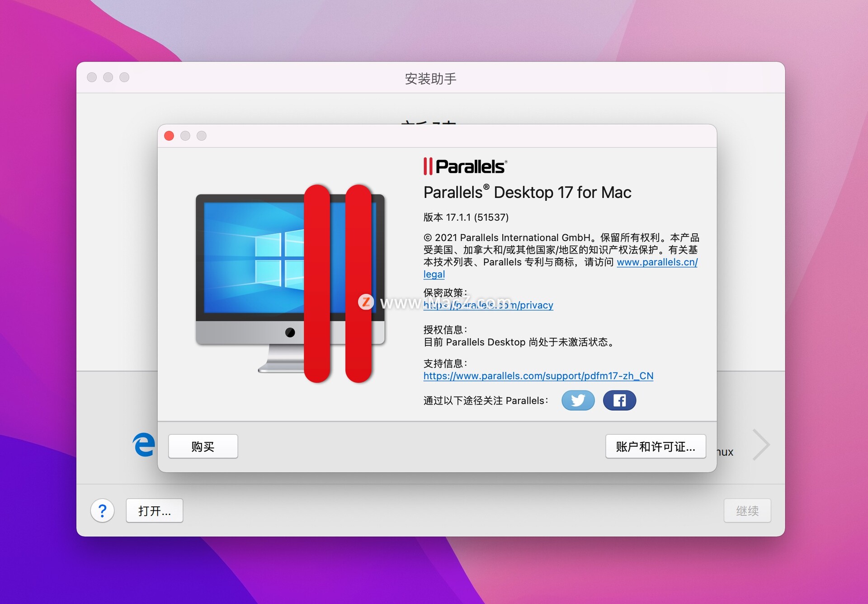Select the 版本 17.1.1 (51537) text
This screenshot has width=868, height=604.
click(x=466, y=217)
